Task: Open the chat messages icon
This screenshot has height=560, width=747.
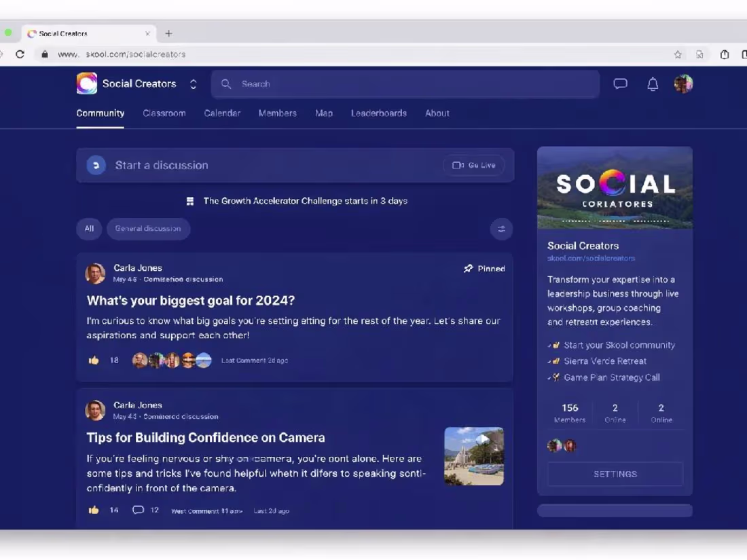Action: [620, 84]
